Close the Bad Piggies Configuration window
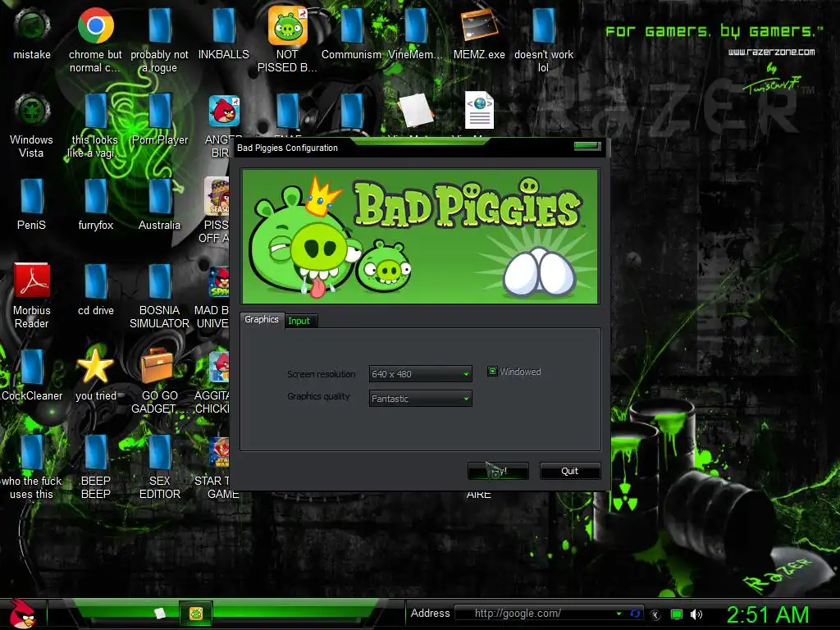Screen dimensions: 840x630 coord(587,146)
